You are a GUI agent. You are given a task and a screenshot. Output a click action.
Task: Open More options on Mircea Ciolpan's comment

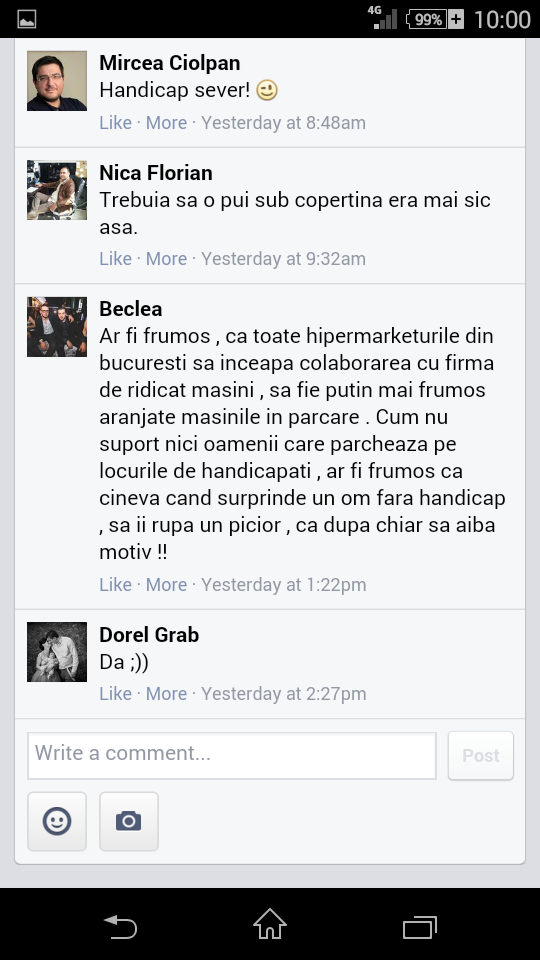(x=166, y=122)
